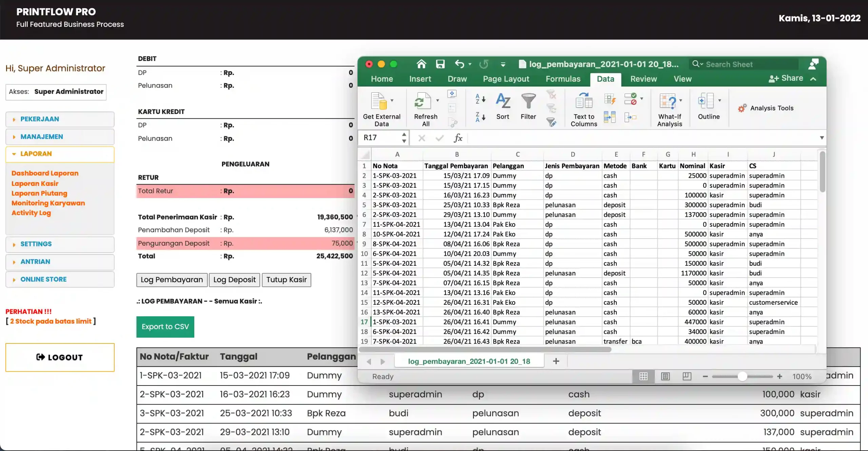Viewport: 868px width, 451px height.
Task: Sort ascending A to Z
Action: click(480, 99)
